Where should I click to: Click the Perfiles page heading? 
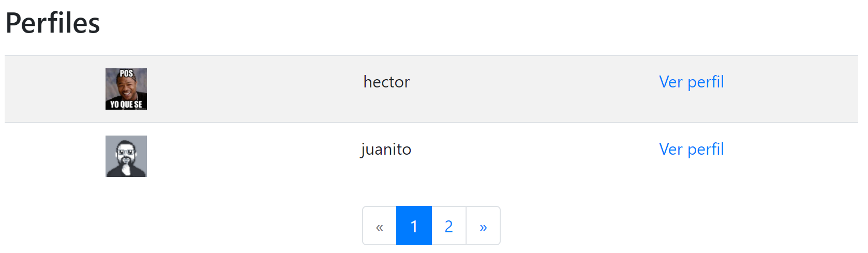click(52, 23)
